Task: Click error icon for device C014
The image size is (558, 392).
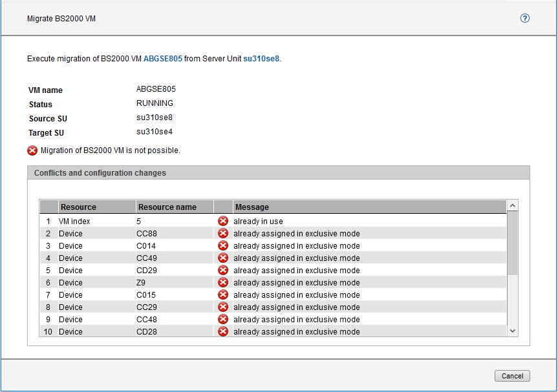Action: tap(223, 246)
